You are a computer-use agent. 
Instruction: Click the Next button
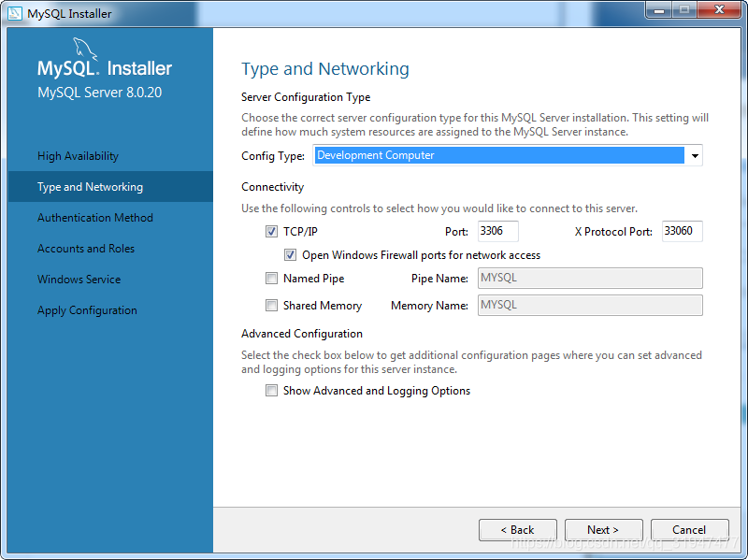point(603,530)
